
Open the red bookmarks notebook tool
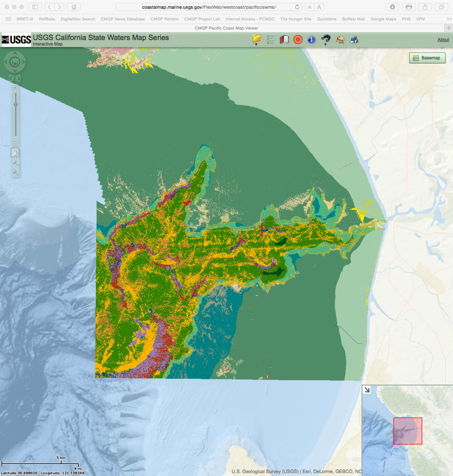pyautogui.click(x=284, y=39)
